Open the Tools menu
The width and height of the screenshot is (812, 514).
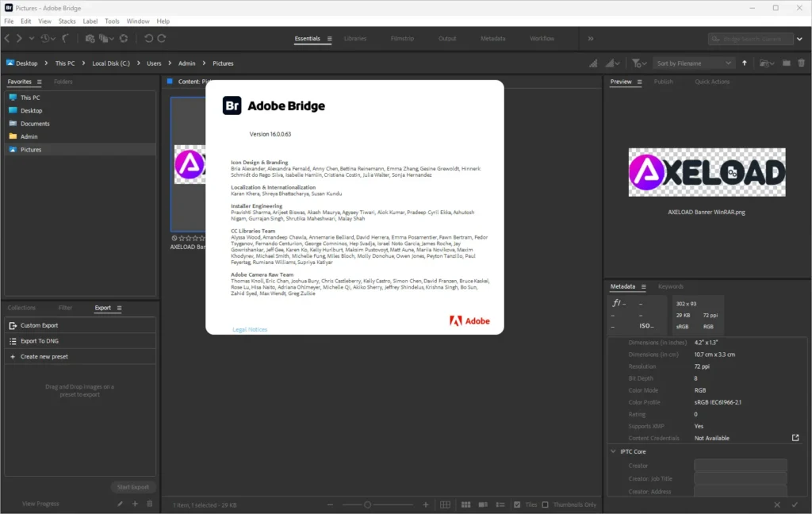[x=111, y=21]
